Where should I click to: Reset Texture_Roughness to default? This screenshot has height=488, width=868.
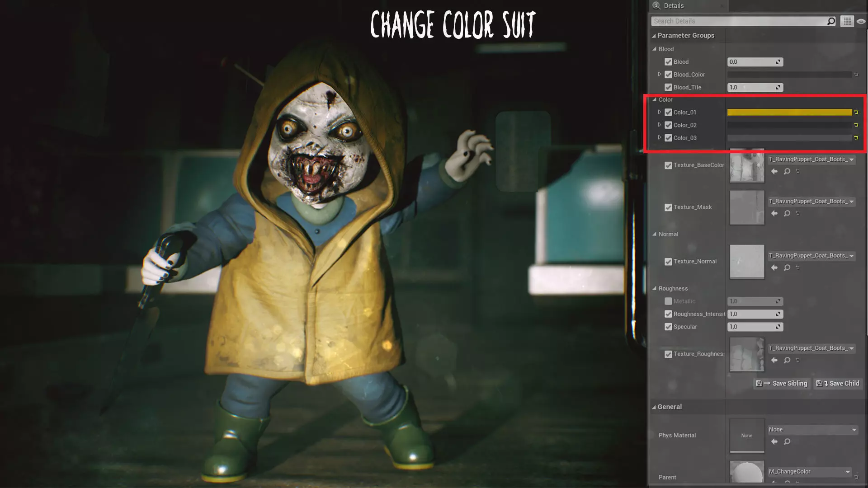(797, 360)
